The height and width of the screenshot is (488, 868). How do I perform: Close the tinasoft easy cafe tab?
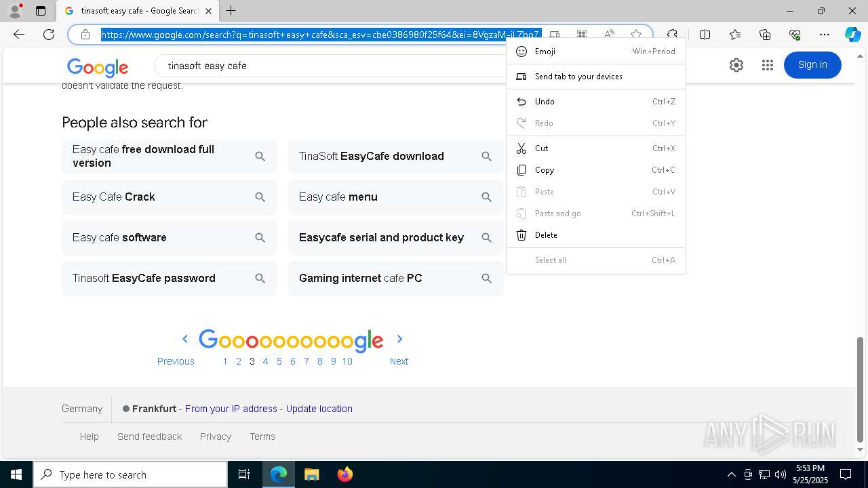tap(208, 11)
